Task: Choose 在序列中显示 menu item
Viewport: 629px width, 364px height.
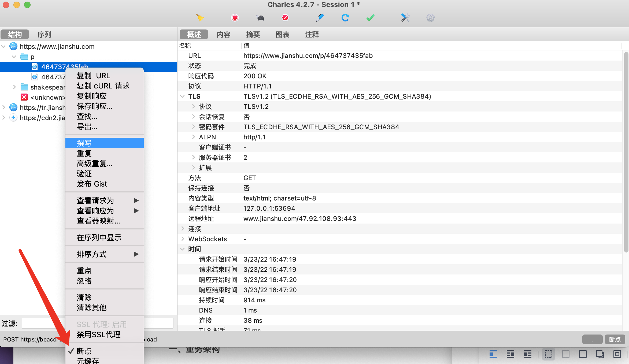Action: point(105,237)
